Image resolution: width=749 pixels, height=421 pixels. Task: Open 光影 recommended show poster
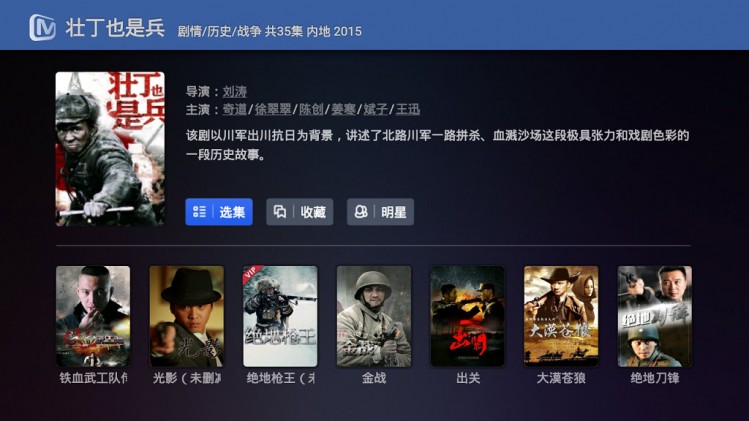[186, 316]
